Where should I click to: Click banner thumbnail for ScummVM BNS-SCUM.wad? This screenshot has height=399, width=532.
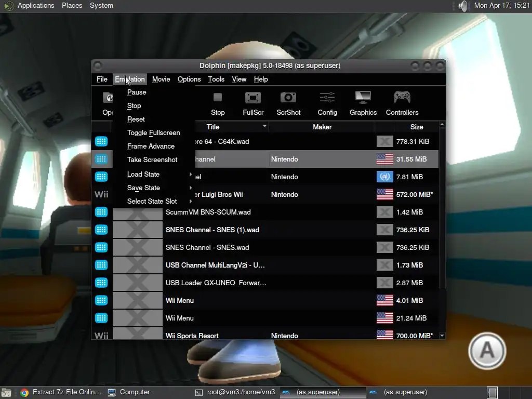coord(137,213)
